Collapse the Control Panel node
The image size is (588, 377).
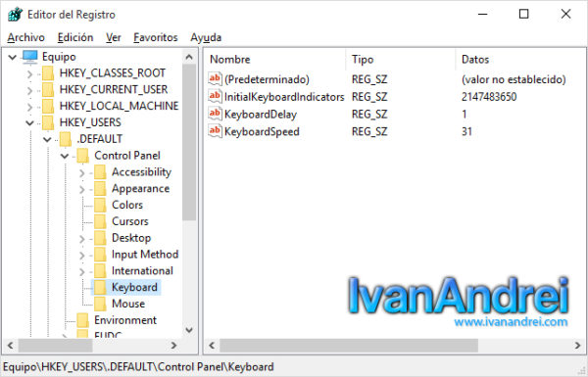[x=65, y=156]
